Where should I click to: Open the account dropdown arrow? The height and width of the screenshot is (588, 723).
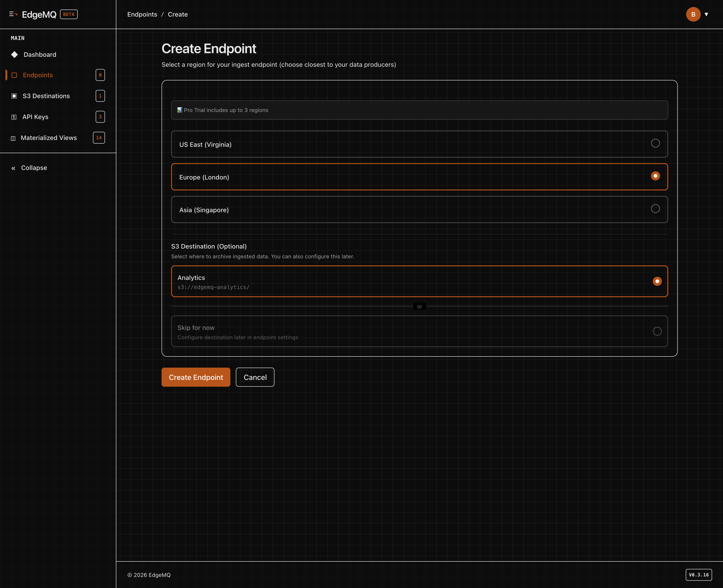point(707,14)
